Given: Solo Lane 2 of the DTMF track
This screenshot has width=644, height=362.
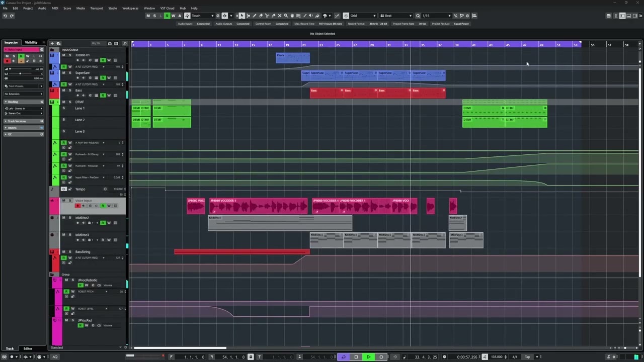Looking at the screenshot, I should (64, 120).
